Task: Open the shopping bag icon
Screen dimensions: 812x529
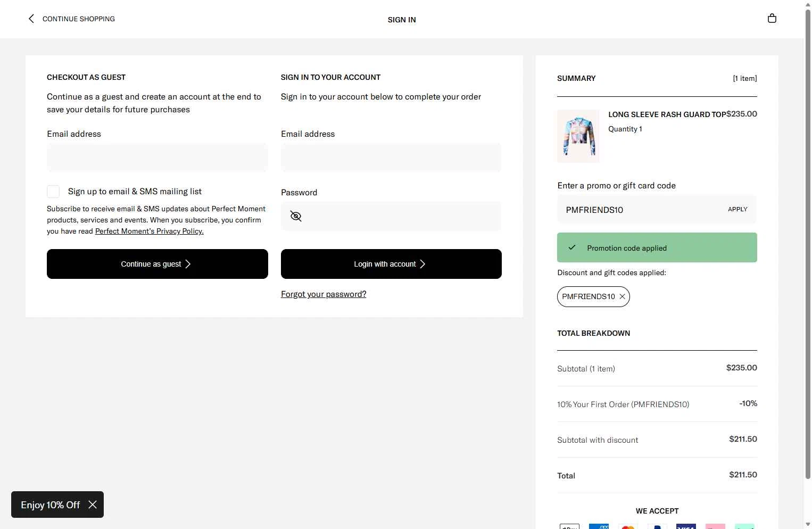Action: tap(772, 19)
